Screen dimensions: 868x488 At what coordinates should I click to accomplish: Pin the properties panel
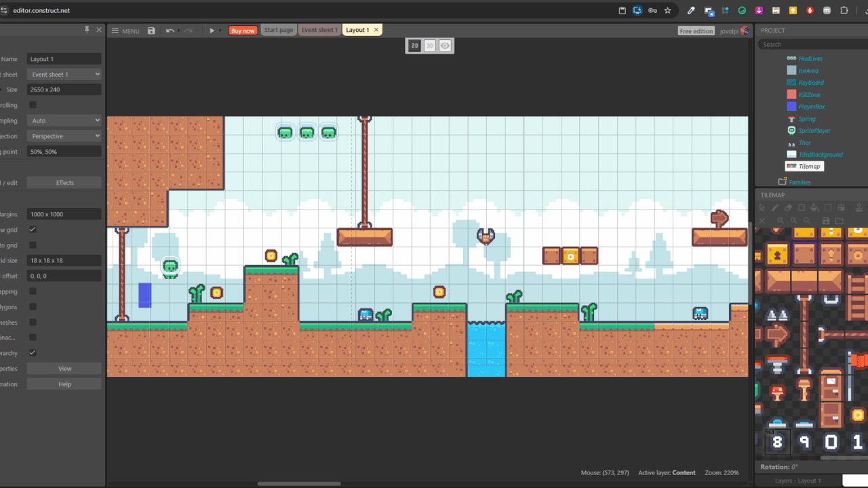(x=87, y=30)
